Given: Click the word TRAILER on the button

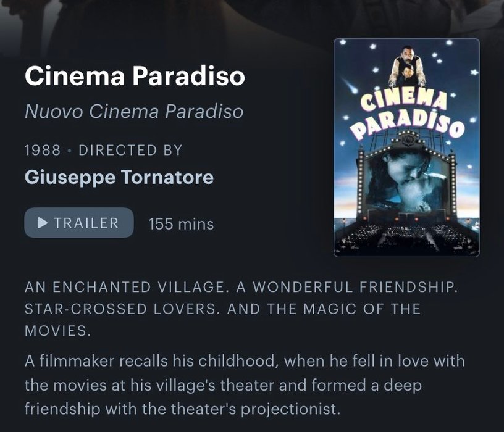Looking at the screenshot, I should (x=86, y=223).
